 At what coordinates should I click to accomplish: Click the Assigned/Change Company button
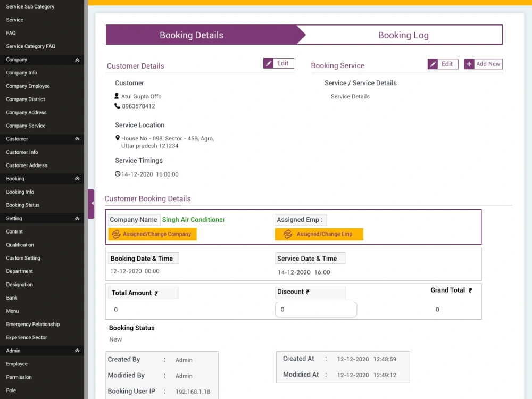(x=152, y=234)
